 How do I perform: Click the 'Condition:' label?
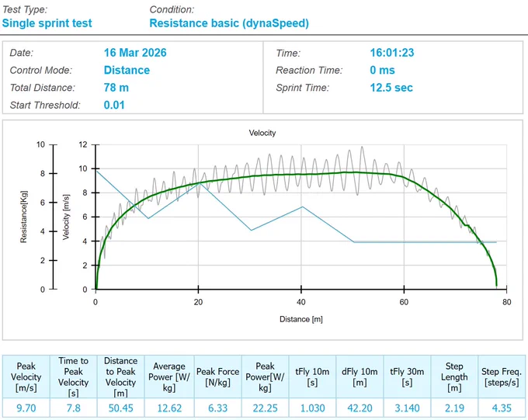(172, 9)
